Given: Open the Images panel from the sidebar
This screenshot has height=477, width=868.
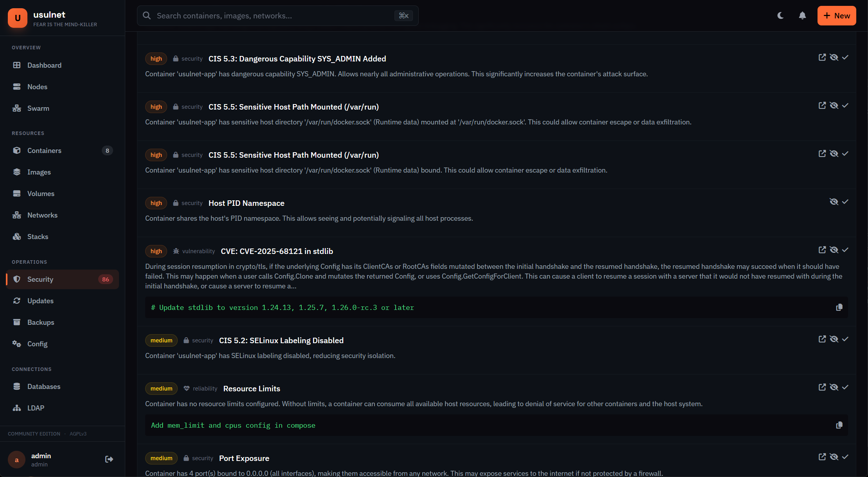Looking at the screenshot, I should (39, 172).
